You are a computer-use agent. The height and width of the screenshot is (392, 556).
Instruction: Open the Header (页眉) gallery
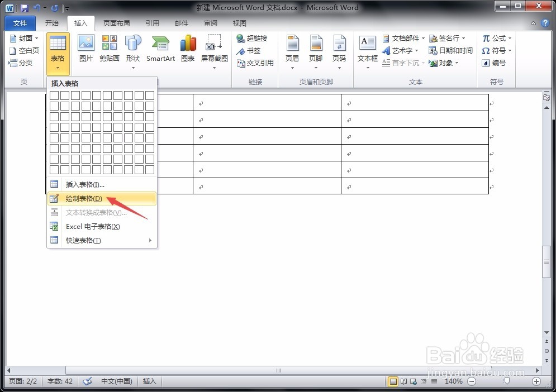point(293,52)
